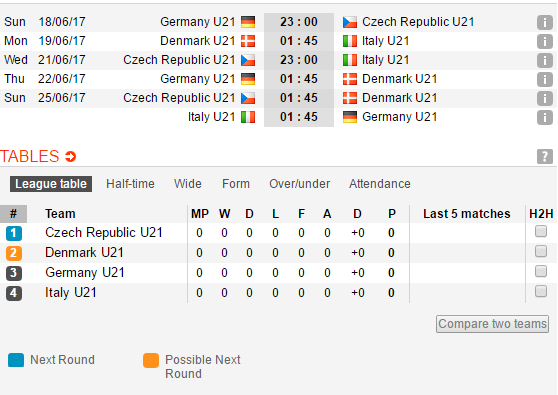This screenshot has width=558, height=395.
Task: Select the Over/under tab
Action: [x=299, y=184]
